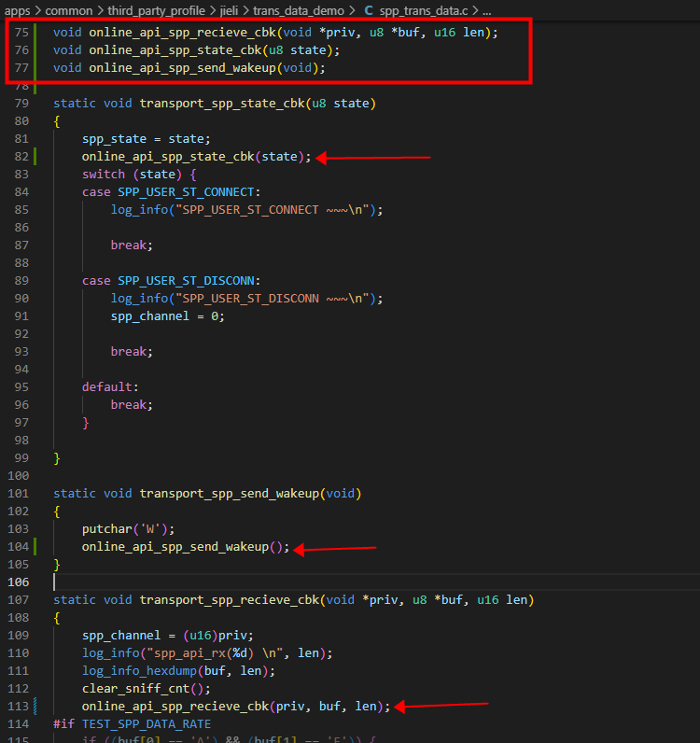700x743 pixels.
Task: Place cursor on "putchar('W');" statement
Action: tap(129, 529)
